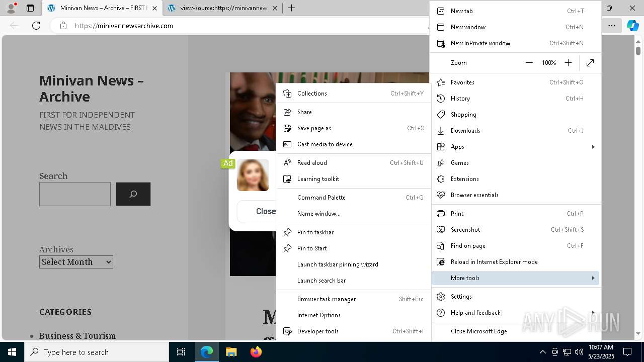Open Developer tools

point(353,331)
